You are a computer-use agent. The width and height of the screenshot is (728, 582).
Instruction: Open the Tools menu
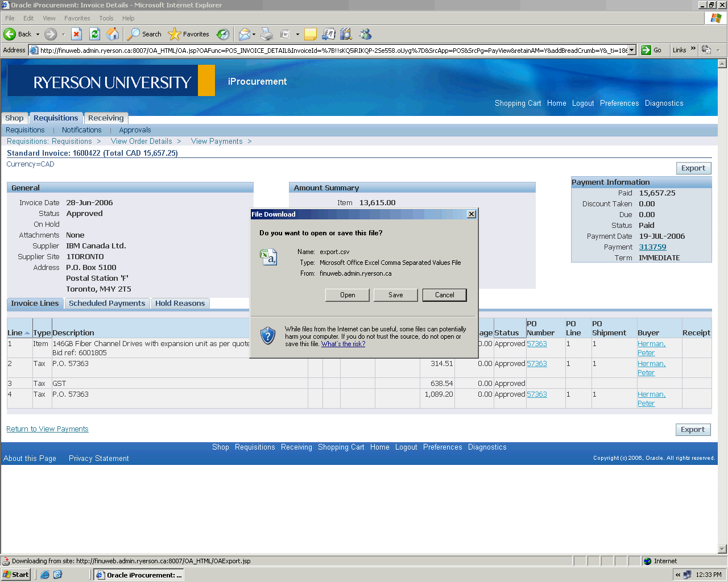pyautogui.click(x=106, y=18)
